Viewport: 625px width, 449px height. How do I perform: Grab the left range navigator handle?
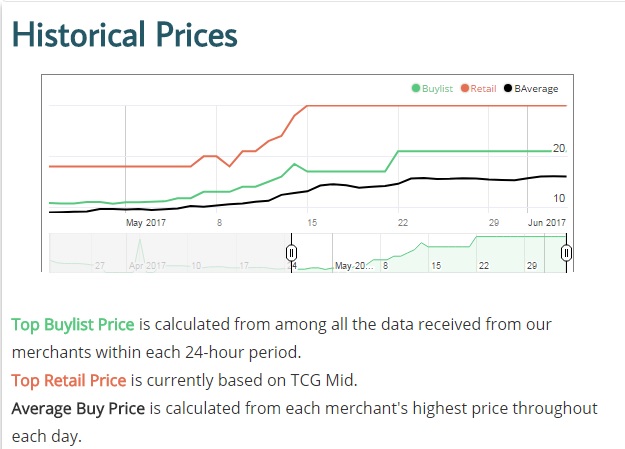(x=292, y=253)
